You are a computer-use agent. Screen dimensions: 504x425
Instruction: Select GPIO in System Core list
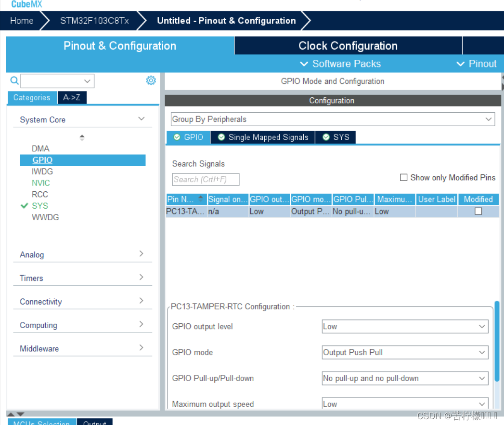(x=83, y=160)
